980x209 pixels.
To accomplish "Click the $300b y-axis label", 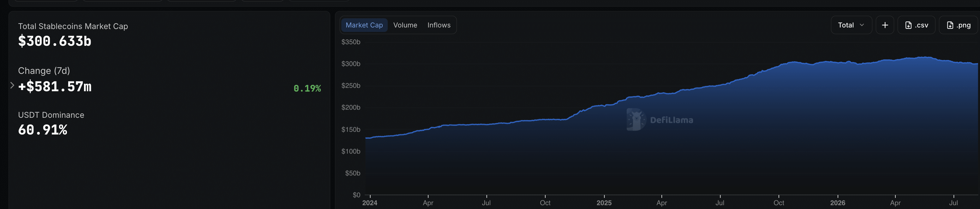I will 351,64.
